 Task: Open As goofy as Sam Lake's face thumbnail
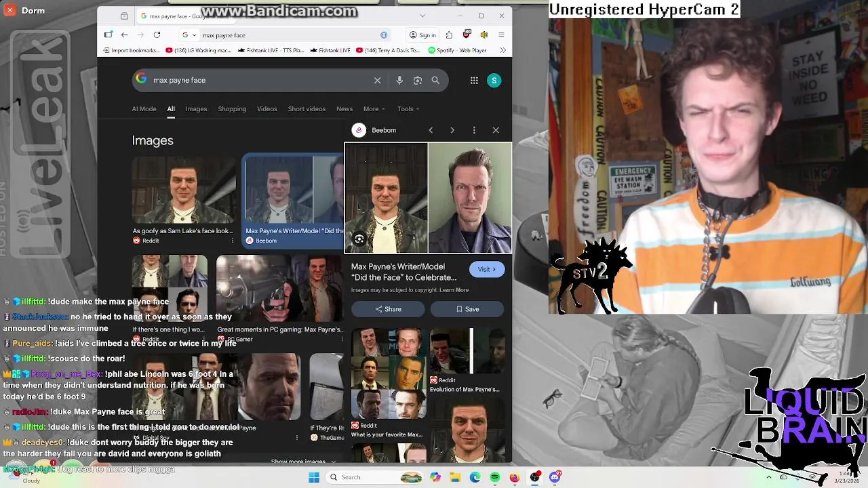point(184,190)
